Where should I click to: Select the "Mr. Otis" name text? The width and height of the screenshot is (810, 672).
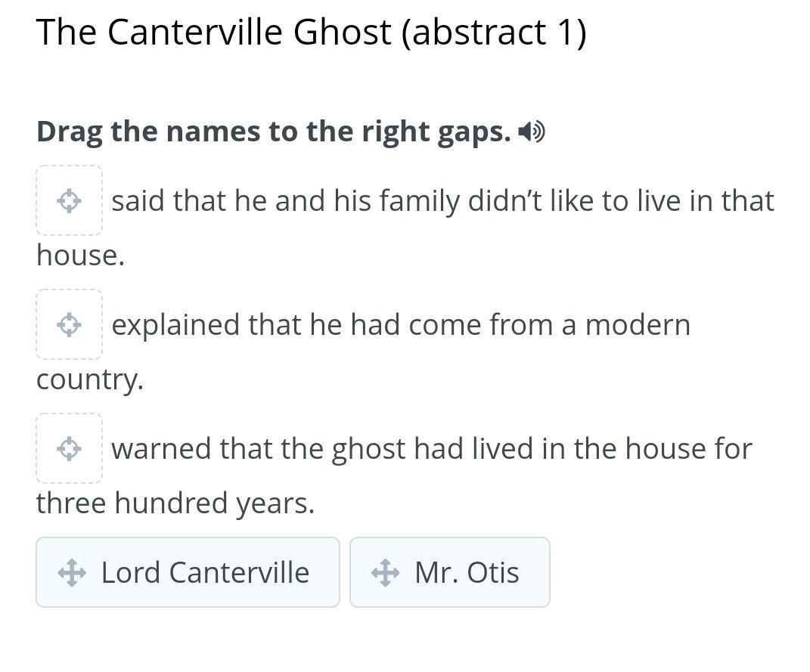467,573
